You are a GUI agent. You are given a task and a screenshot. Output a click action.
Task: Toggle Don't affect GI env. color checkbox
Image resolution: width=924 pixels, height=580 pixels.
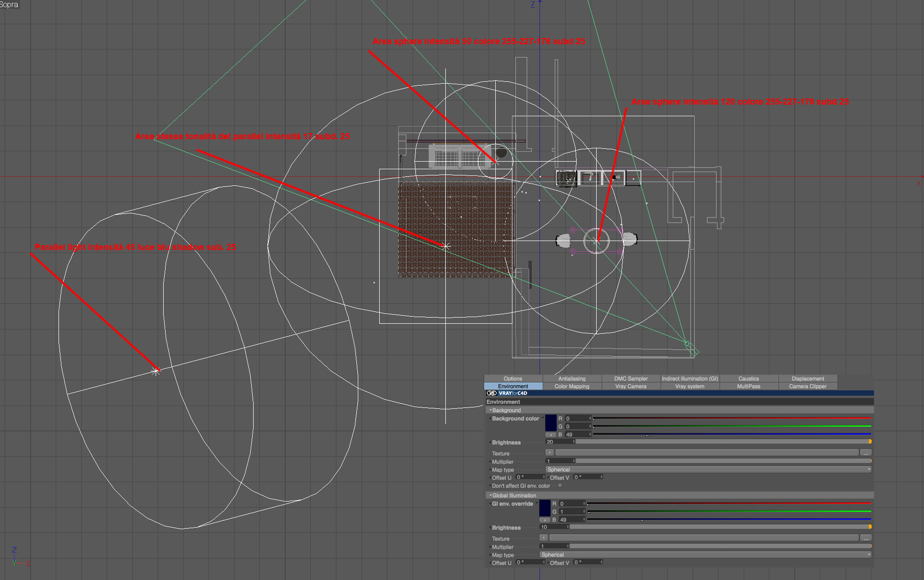pos(560,485)
